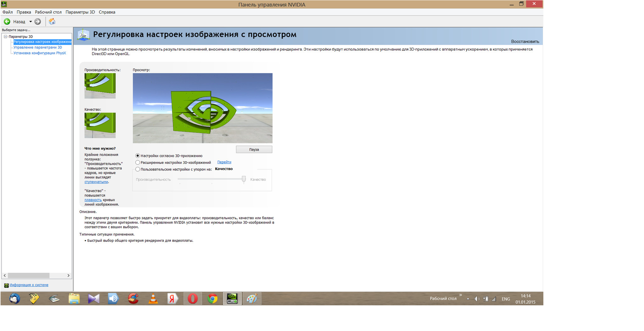Select Настройки согласно 3D-приложению radio button
Screen dimensions: 644x331
[138, 156]
